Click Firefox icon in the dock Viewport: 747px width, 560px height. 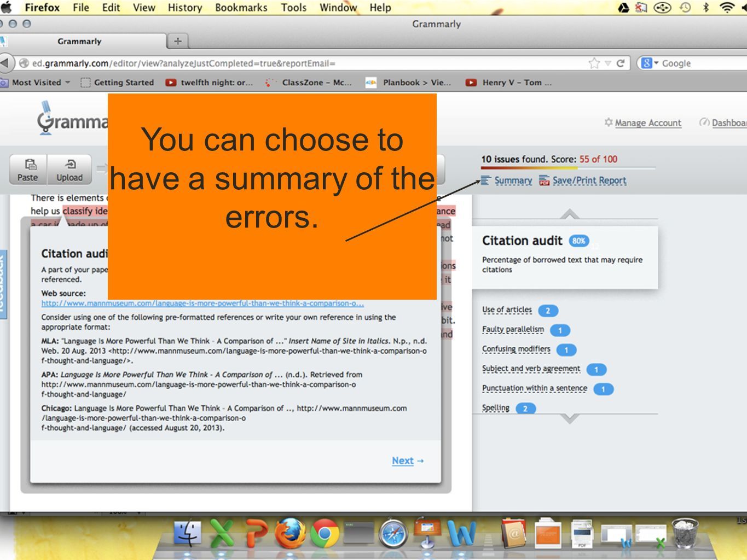pos(290,533)
